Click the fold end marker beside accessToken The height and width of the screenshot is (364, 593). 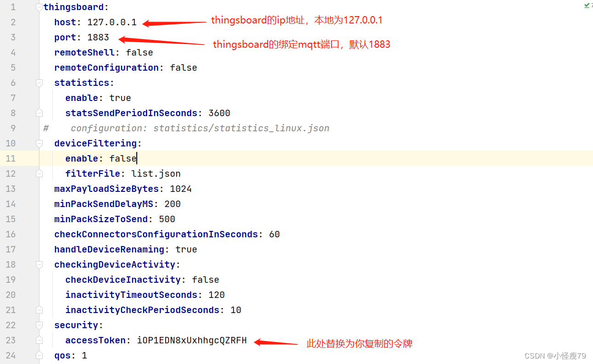[x=39, y=340]
